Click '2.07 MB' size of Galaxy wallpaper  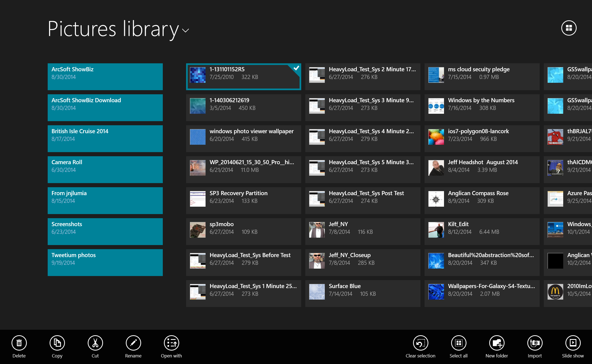click(x=490, y=294)
